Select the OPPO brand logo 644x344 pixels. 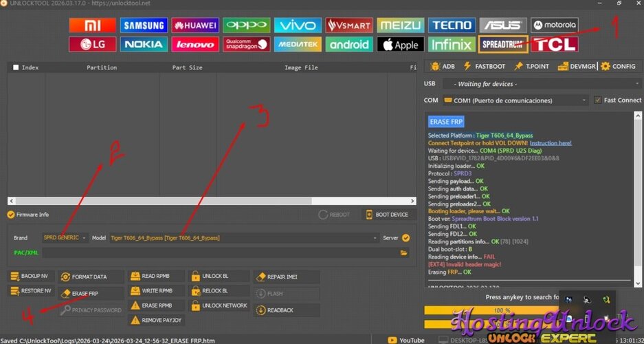pos(247,25)
